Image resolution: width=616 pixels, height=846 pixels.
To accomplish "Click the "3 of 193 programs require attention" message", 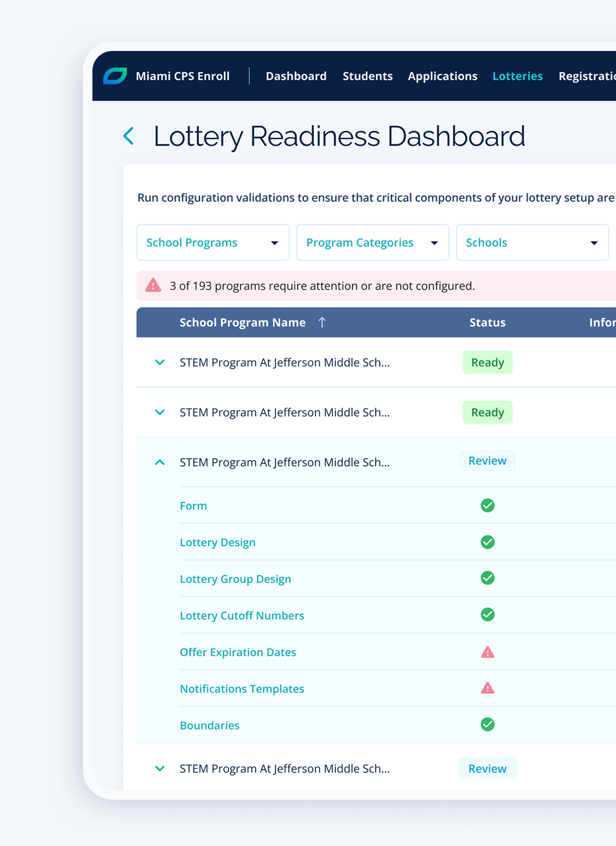I will click(x=322, y=286).
